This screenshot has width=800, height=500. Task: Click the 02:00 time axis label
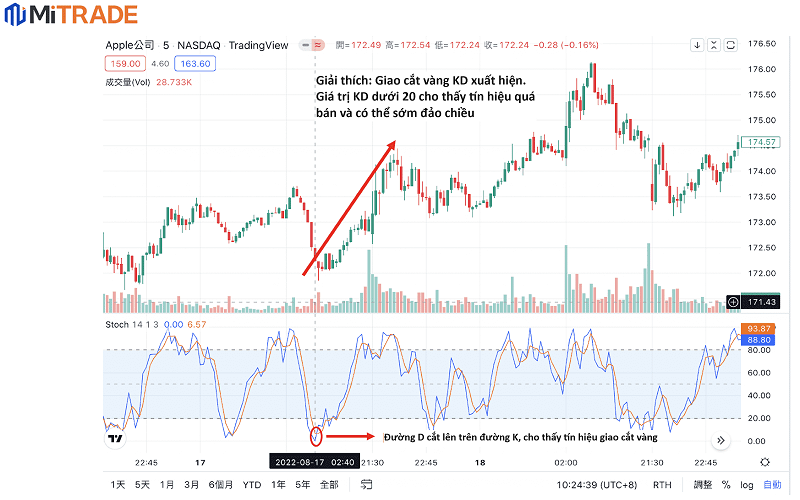[565, 462]
